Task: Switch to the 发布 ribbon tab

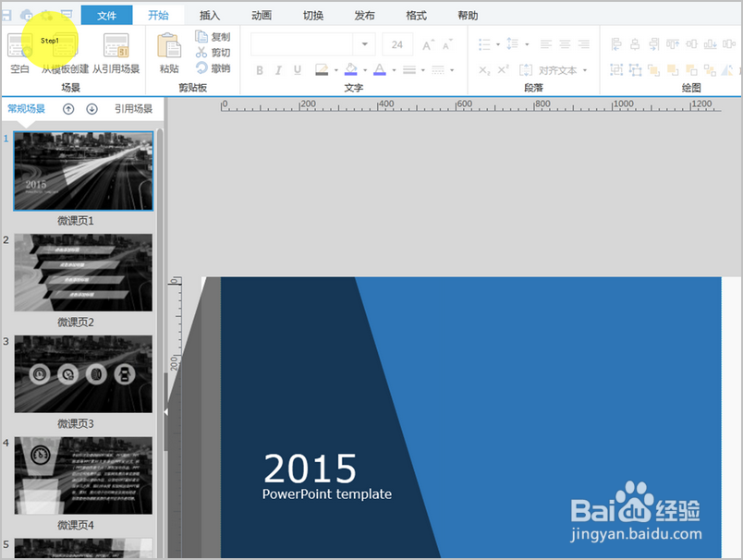Action: click(x=364, y=16)
